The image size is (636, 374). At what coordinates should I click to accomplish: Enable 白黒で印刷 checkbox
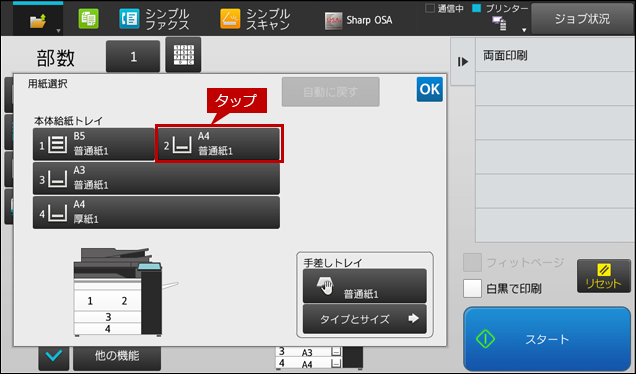pyautogui.click(x=473, y=288)
